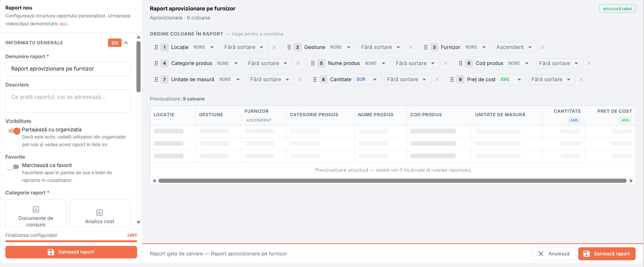Click the Furnizor preview column header
The image size is (644, 267).
click(263, 116)
